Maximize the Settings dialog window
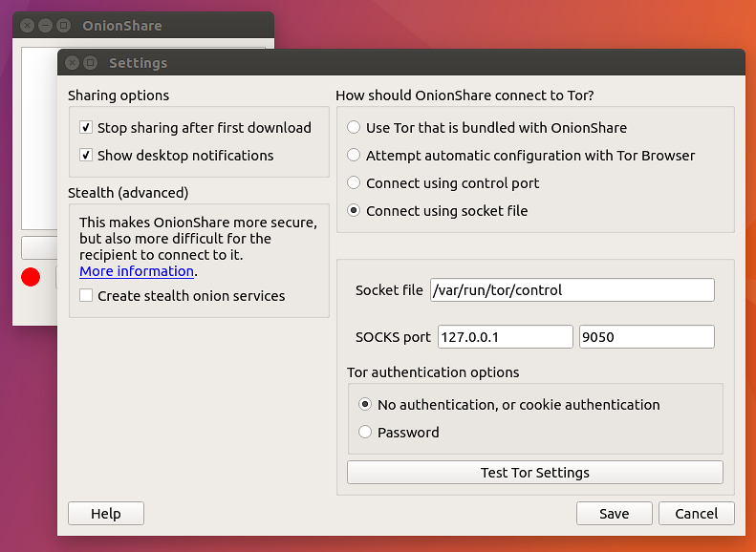 click(90, 63)
